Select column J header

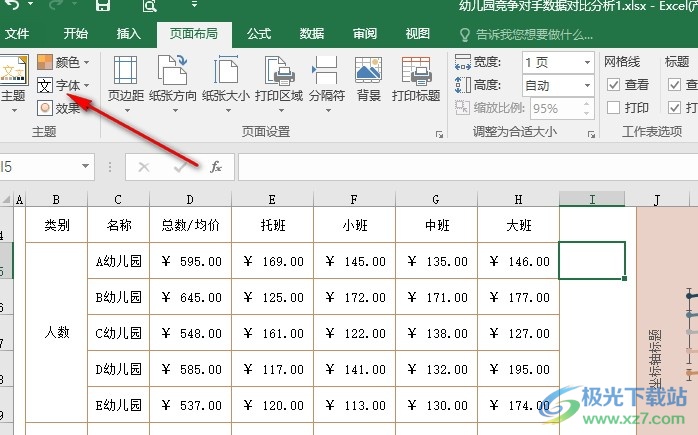coord(657,199)
